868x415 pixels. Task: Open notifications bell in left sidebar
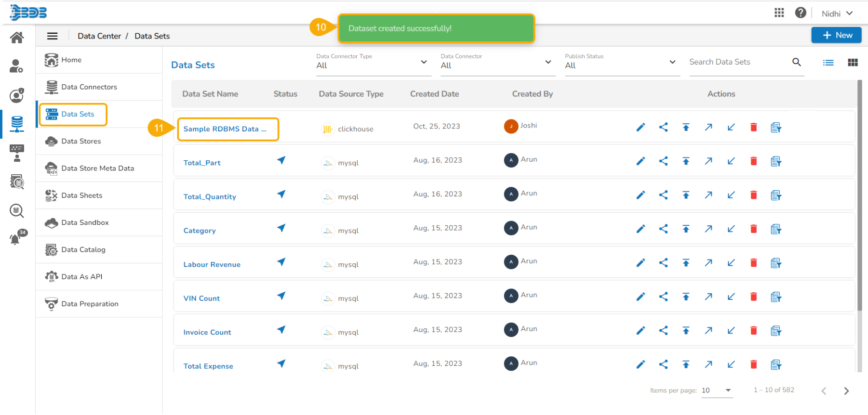pyautogui.click(x=16, y=239)
